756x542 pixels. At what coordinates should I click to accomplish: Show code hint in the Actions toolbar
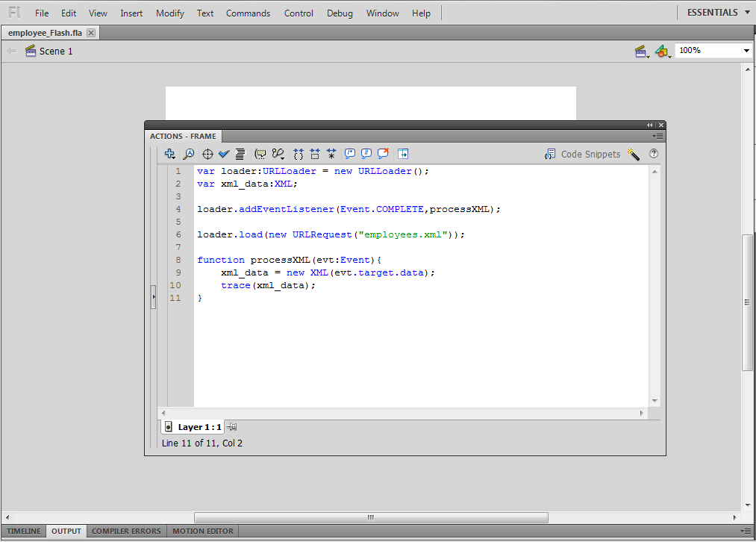tap(260, 154)
